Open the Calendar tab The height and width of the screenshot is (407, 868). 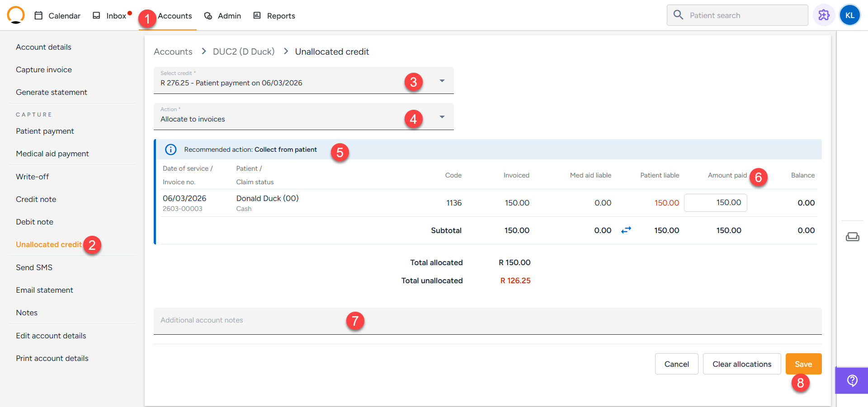tap(57, 16)
